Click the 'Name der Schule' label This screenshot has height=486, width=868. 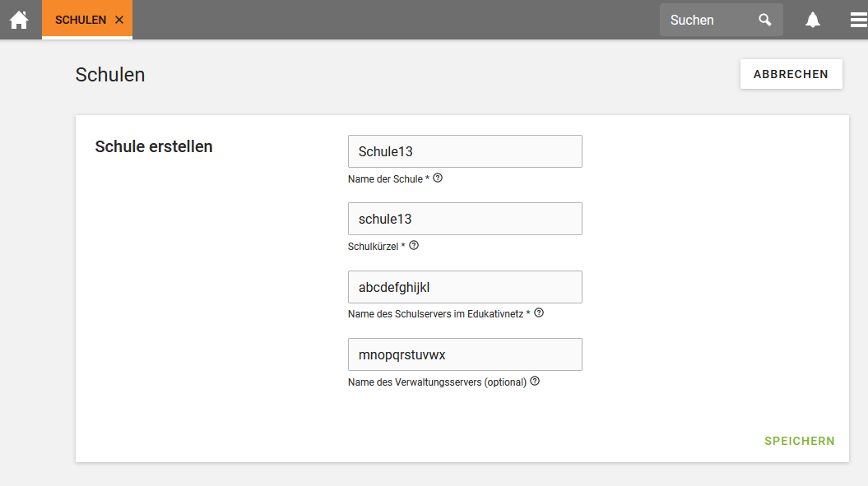384,178
